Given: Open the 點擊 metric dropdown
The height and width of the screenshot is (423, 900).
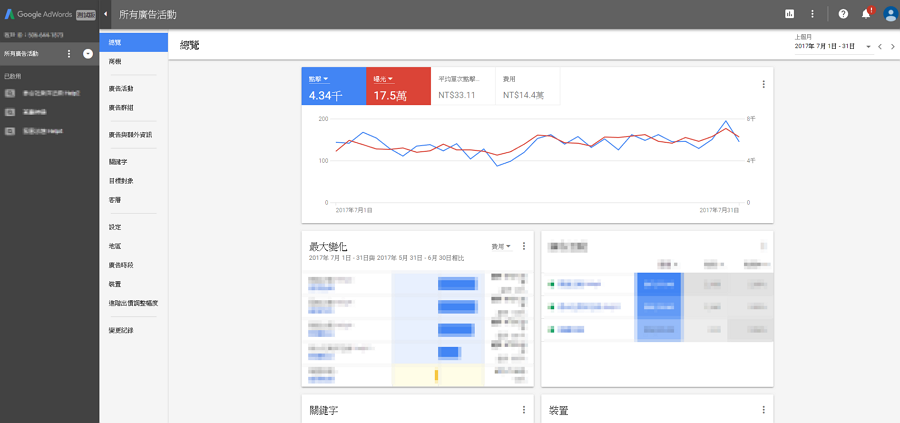Looking at the screenshot, I should pyautogui.click(x=319, y=79).
